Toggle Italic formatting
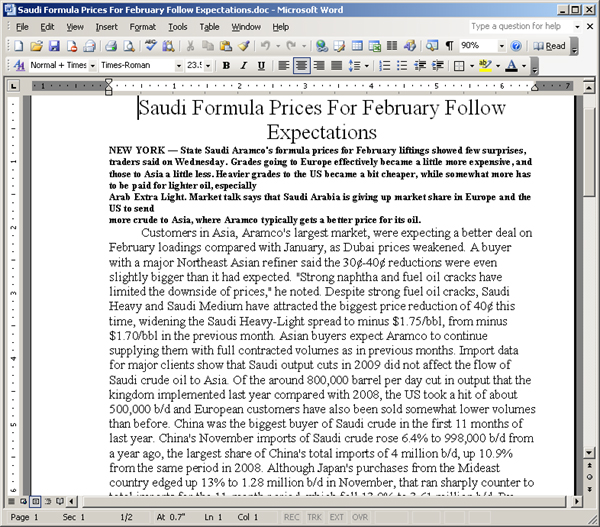 (244, 66)
